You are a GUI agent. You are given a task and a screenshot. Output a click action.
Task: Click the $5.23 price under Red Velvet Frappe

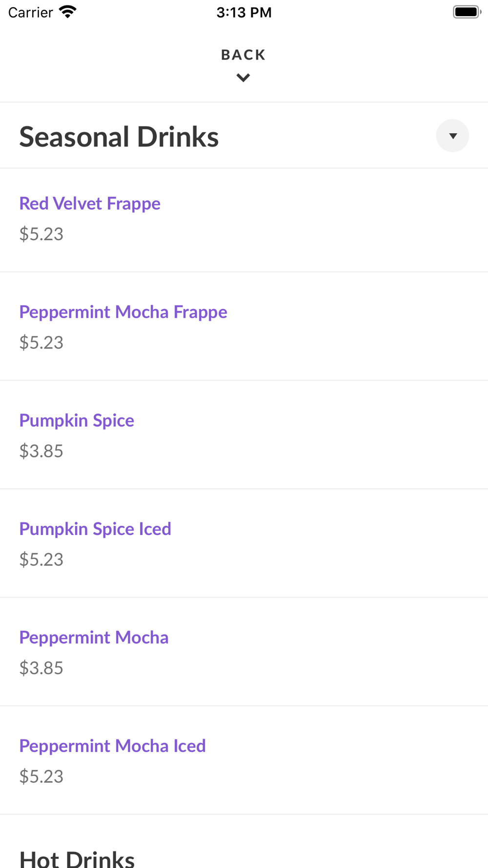(41, 234)
